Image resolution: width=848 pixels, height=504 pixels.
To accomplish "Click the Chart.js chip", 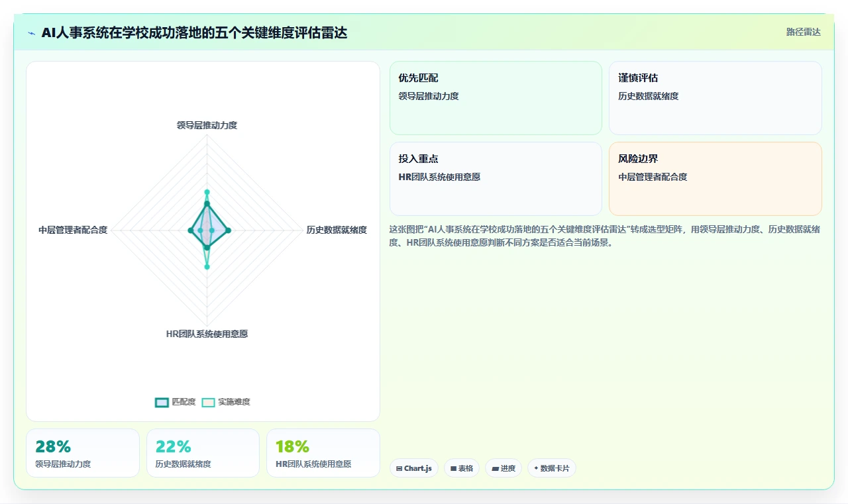I will pyautogui.click(x=414, y=468).
